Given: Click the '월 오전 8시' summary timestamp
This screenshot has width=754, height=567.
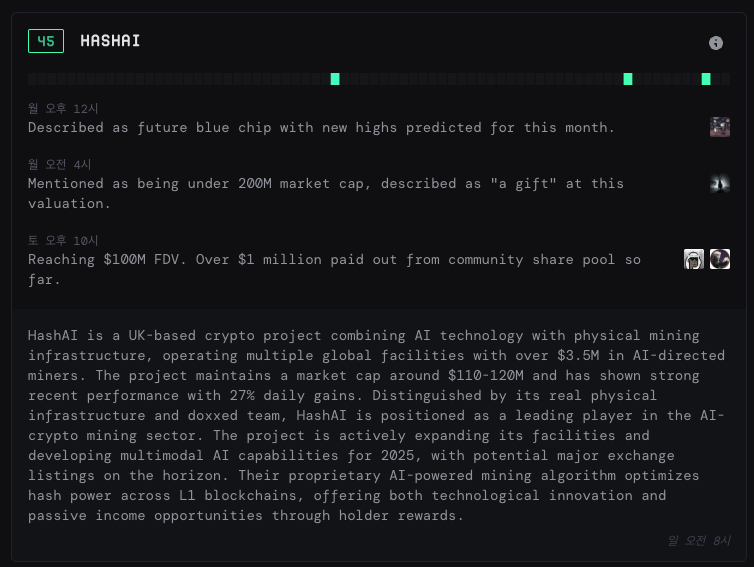Looking at the screenshot, I should pos(698,541).
